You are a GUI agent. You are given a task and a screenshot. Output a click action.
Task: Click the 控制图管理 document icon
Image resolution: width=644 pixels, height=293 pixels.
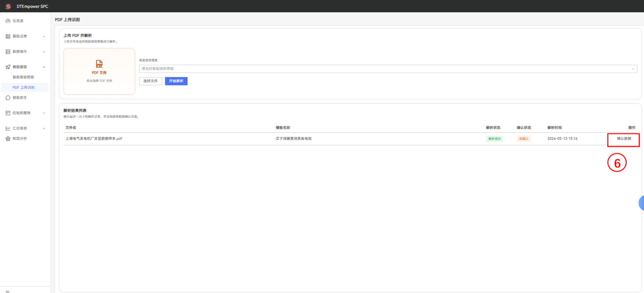pos(8,113)
